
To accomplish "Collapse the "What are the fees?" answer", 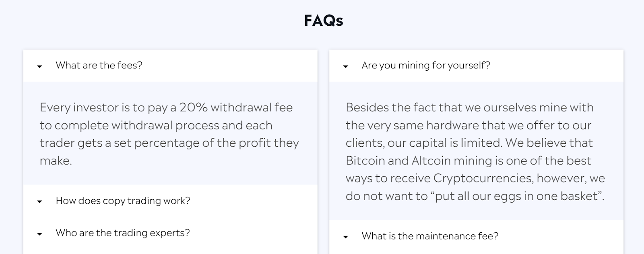I will [x=99, y=65].
